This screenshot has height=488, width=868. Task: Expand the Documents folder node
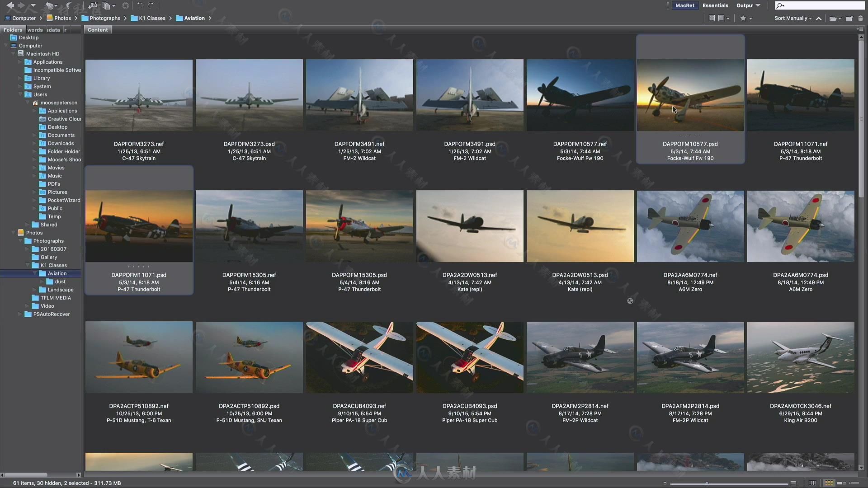(35, 135)
